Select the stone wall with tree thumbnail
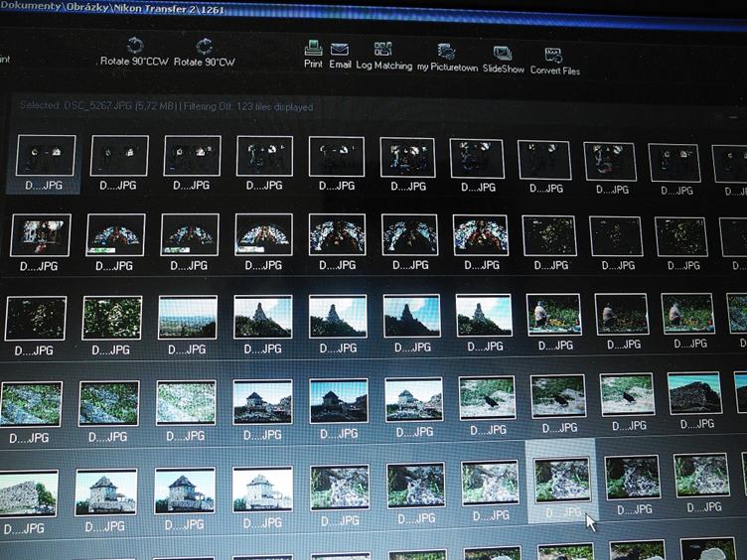This screenshot has width=747, height=560. point(28,493)
